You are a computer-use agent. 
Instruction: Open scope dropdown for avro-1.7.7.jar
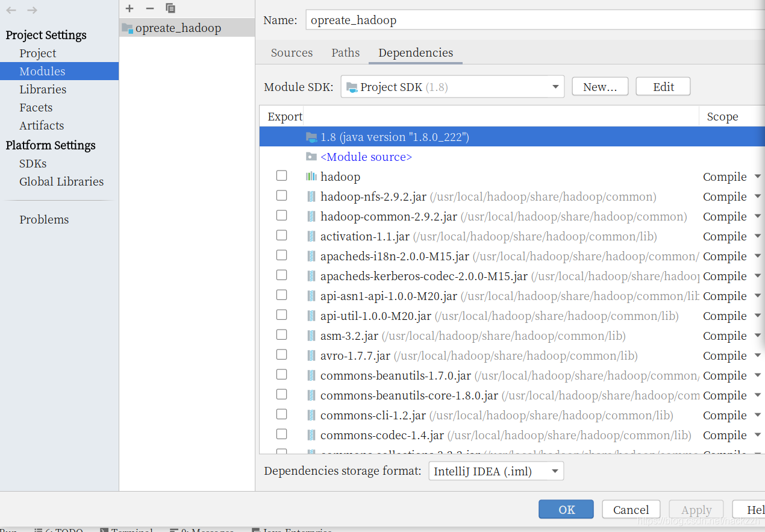(757, 355)
